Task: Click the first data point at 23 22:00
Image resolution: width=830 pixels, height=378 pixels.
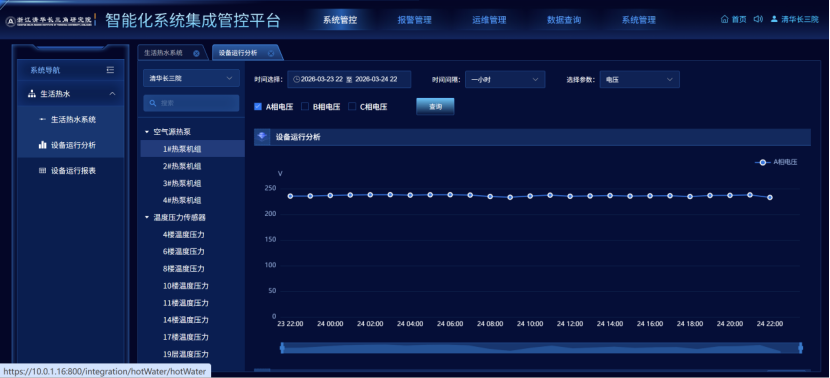Action: click(290, 196)
